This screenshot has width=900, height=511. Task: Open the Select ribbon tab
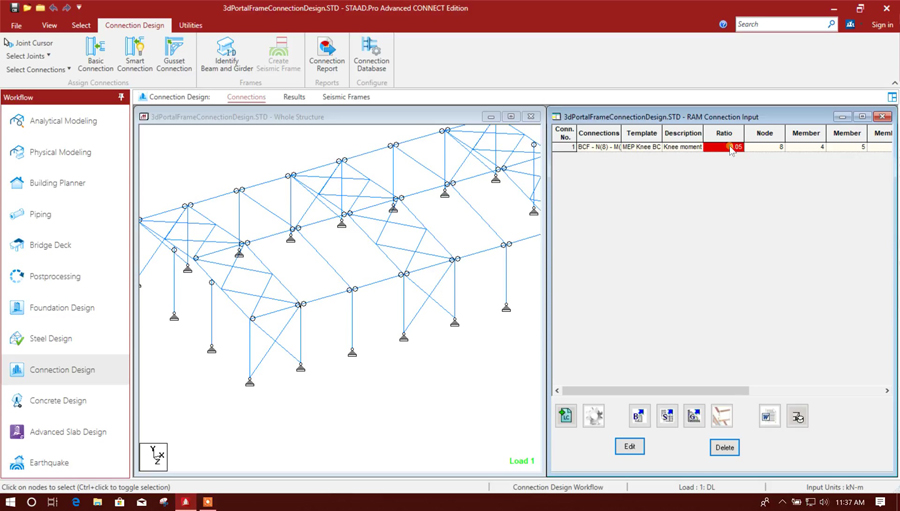click(x=81, y=25)
